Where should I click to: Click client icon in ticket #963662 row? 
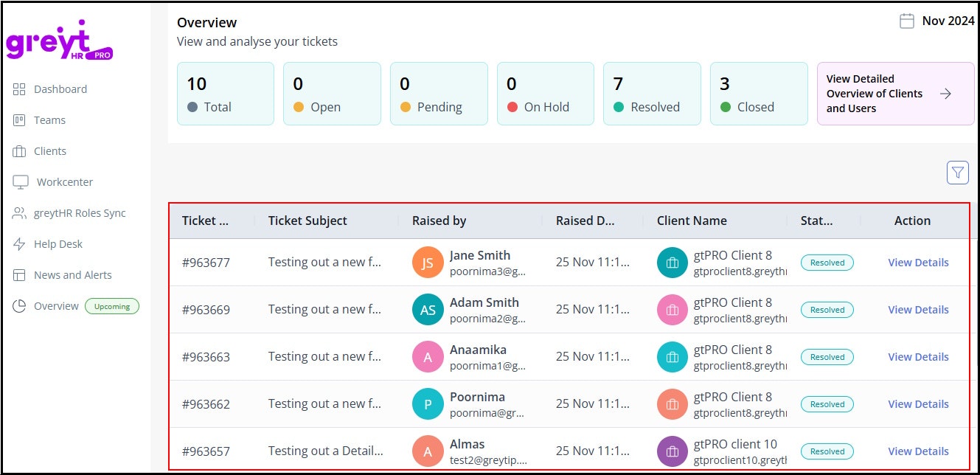[672, 404]
